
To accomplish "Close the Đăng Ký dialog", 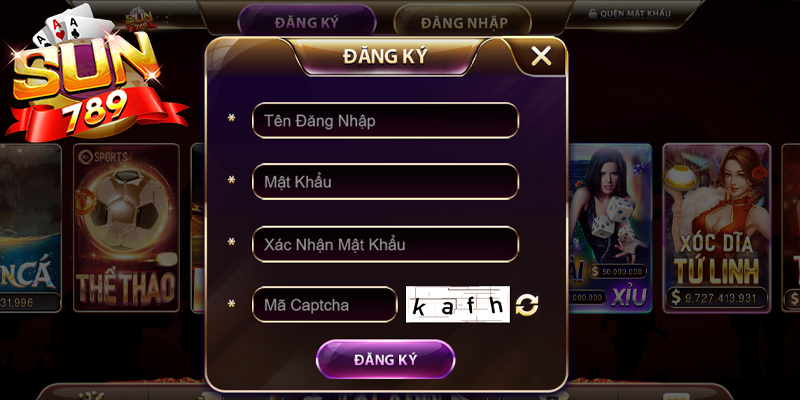I will pyautogui.click(x=541, y=56).
